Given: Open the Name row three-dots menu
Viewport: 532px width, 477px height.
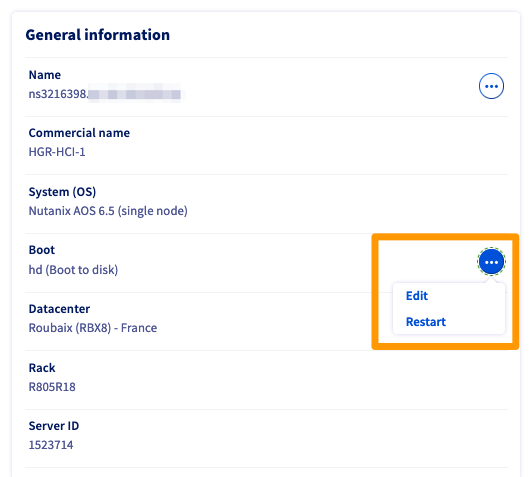Looking at the screenshot, I should [x=491, y=86].
